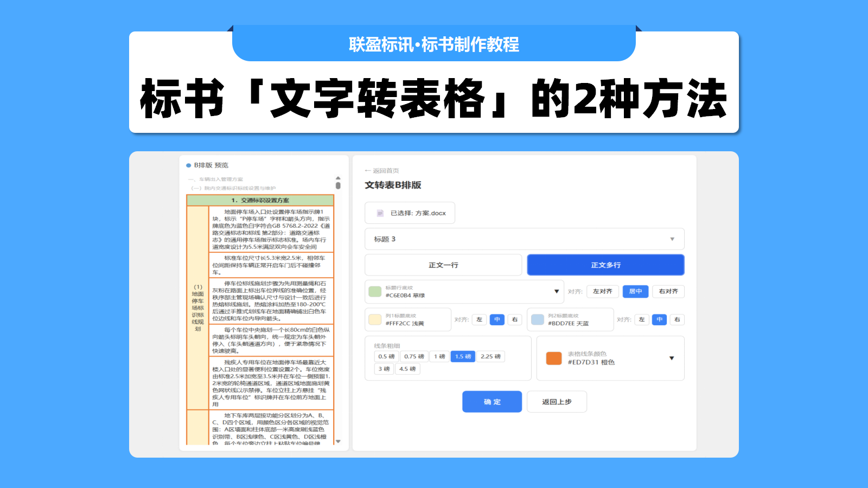Viewport: 868px width, 488px height.
Task: Choose 1 磅 line thickness
Action: coord(439,356)
